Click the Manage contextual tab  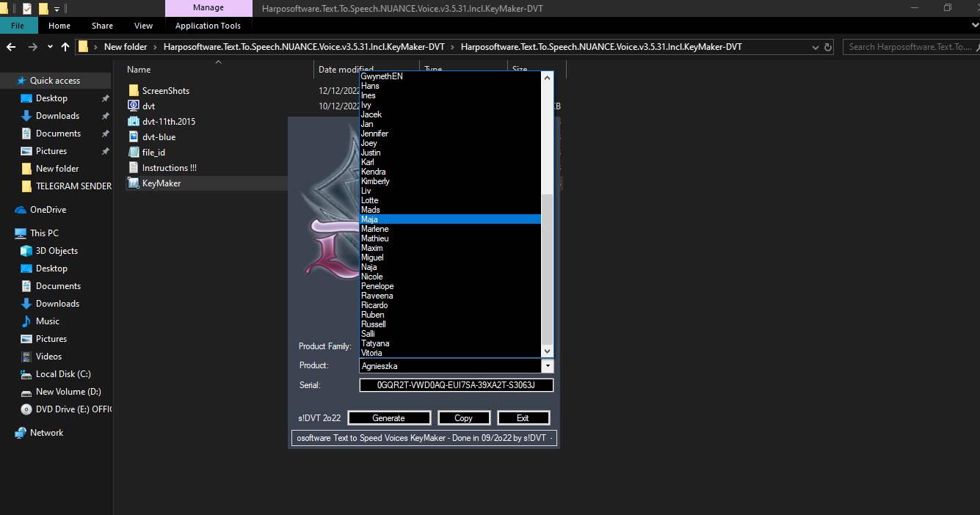click(x=208, y=8)
